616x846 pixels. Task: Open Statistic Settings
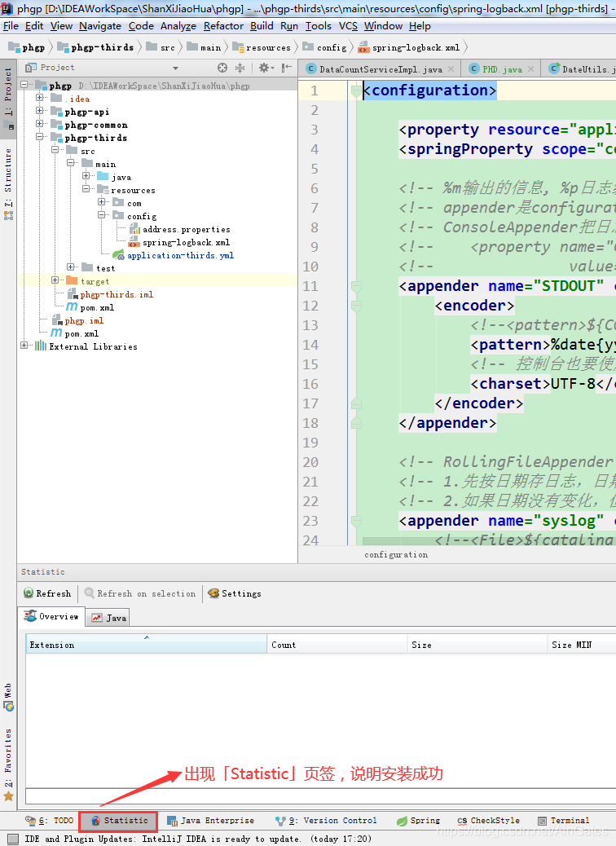tap(235, 593)
